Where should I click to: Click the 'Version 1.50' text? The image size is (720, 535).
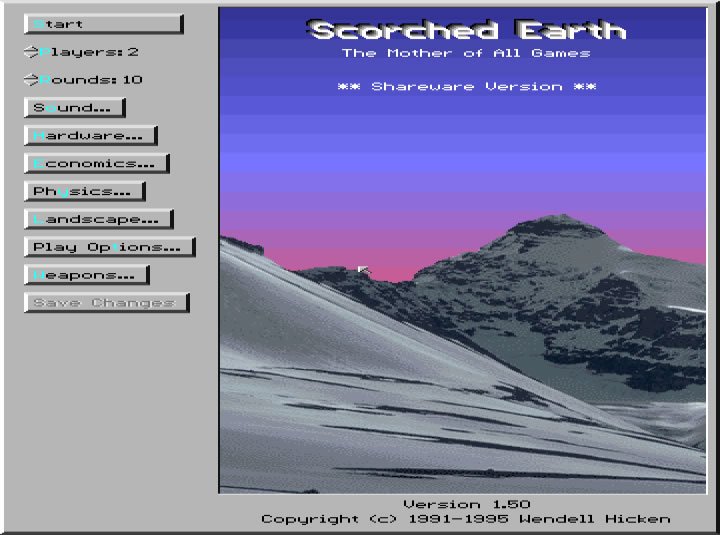point(467,504)
